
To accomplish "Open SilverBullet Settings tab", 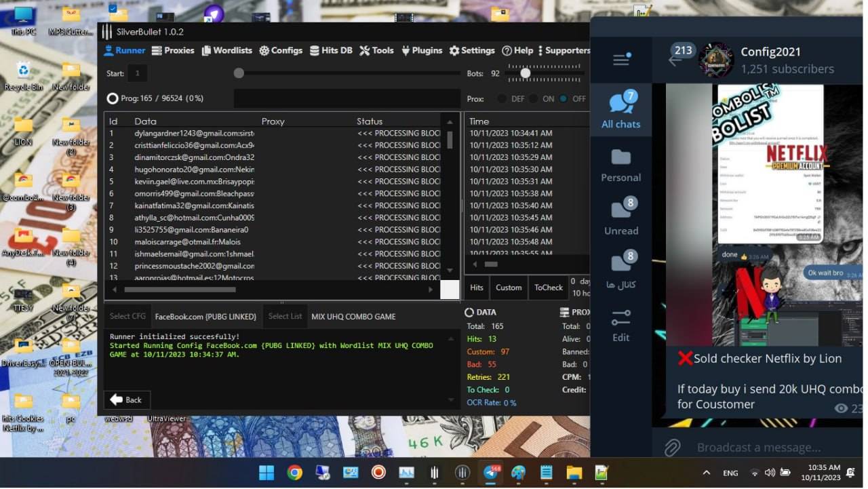I will tap(472, 50).
